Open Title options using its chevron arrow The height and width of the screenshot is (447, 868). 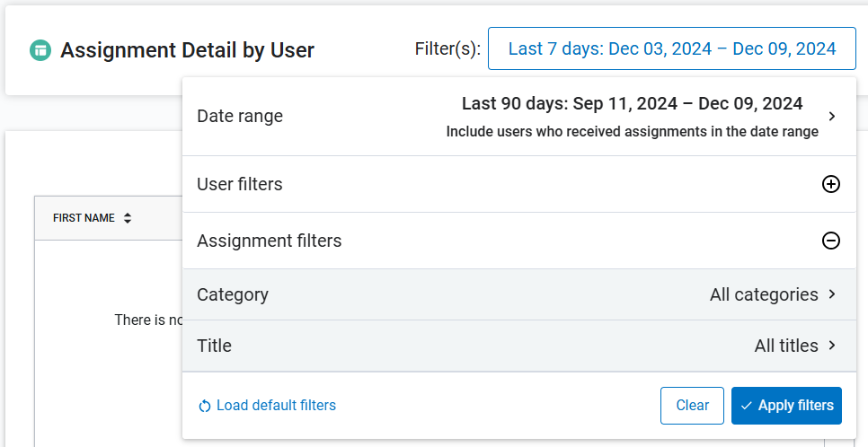point(832,346)
